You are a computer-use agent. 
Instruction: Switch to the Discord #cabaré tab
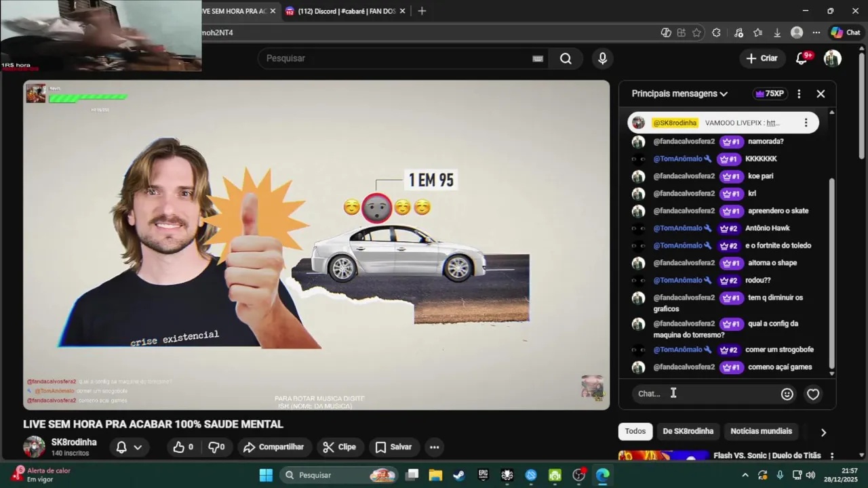click(346, 11)
